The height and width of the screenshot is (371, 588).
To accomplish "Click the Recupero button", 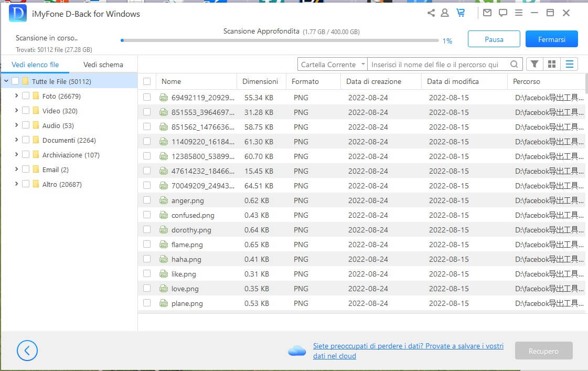I will [x=543, y=351].
